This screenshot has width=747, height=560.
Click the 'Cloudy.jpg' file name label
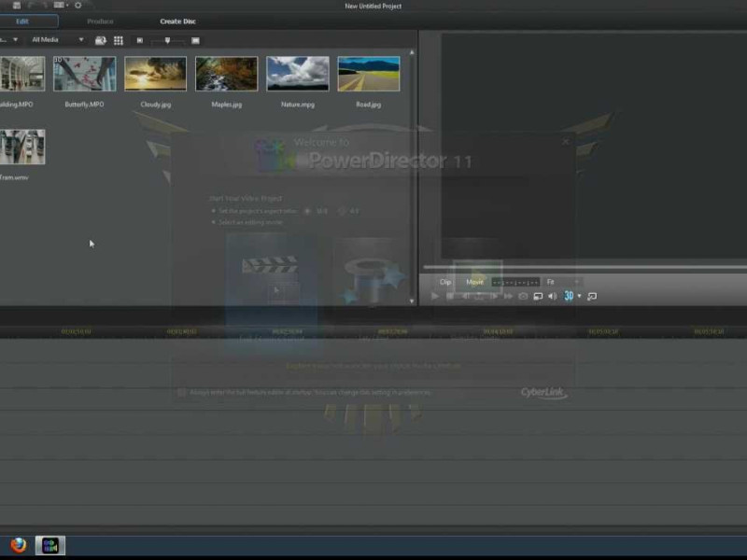pyautogui.click(x=155, y=105)
